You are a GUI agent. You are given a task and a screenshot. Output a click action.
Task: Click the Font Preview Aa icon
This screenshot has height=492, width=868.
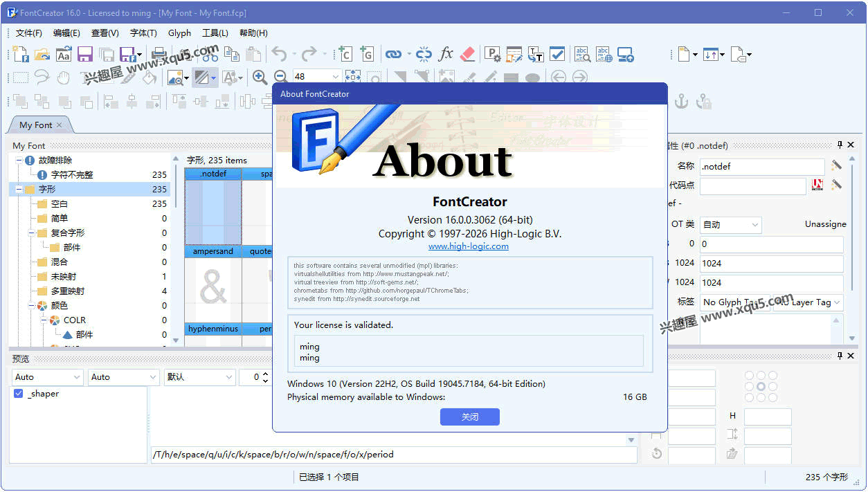[x=64, y=55]
